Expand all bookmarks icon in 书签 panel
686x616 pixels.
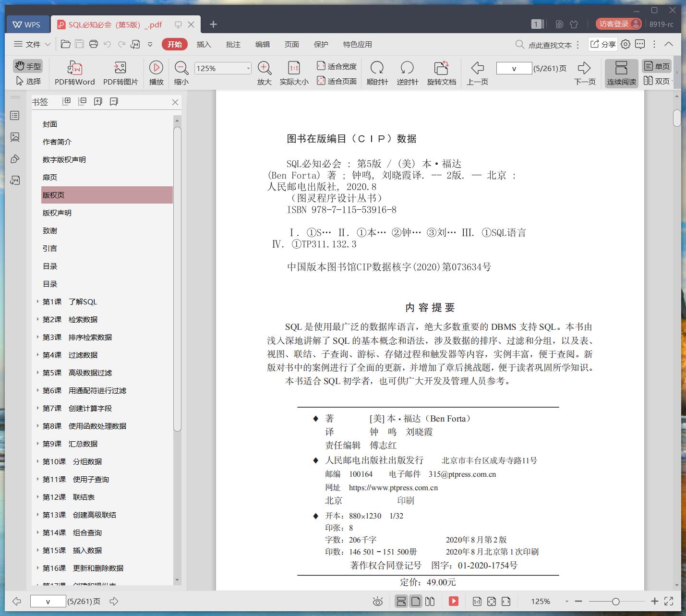67,101
